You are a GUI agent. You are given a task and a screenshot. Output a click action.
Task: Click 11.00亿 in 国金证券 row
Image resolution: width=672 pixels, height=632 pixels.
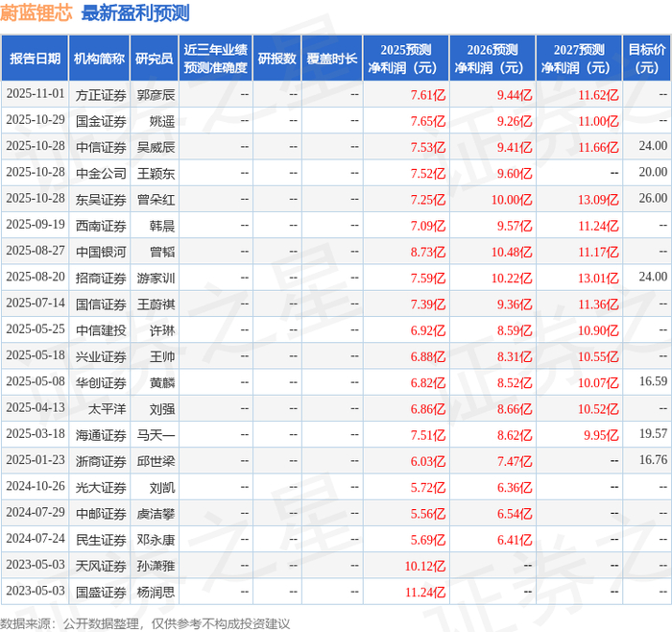pos(598,121)
